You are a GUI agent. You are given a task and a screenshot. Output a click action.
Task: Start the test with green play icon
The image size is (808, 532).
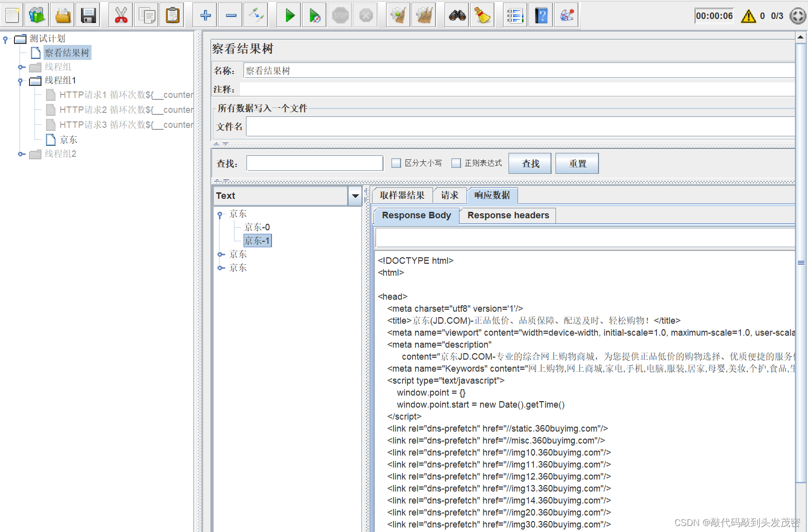(x=289, y=15)
